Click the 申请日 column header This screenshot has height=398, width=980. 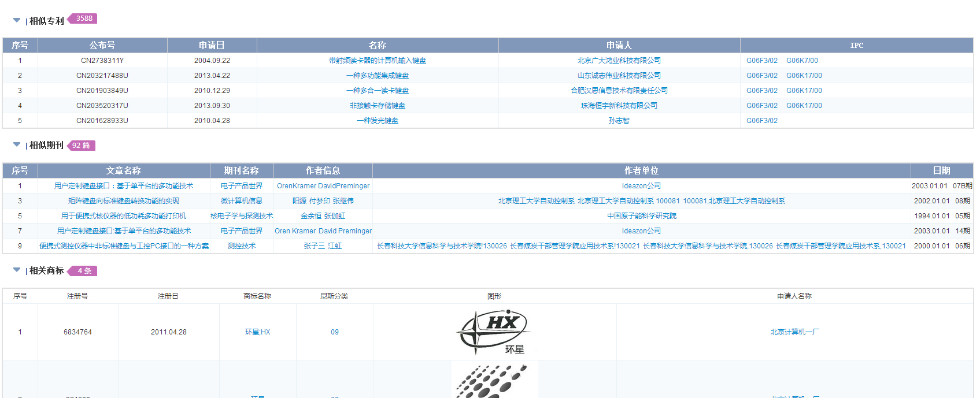point(212,45)
